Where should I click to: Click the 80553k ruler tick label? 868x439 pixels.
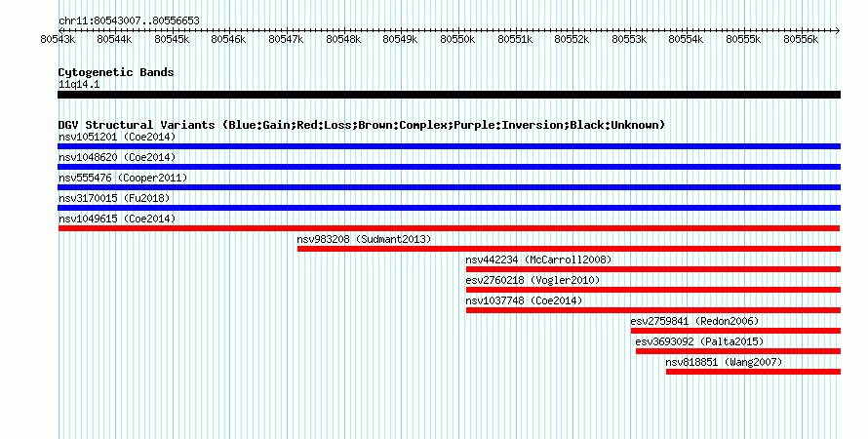pyautogui.click(x=629, y=39)
